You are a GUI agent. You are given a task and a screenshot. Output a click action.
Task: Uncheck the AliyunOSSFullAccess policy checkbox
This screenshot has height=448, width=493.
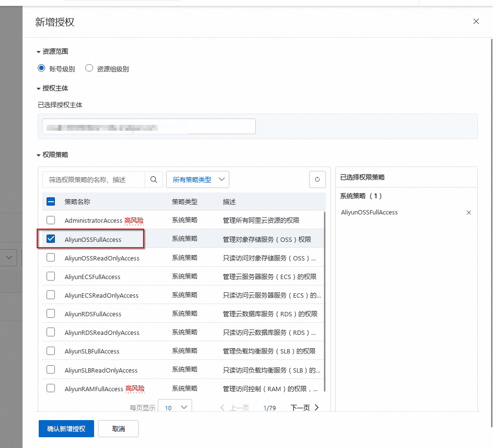50,239
